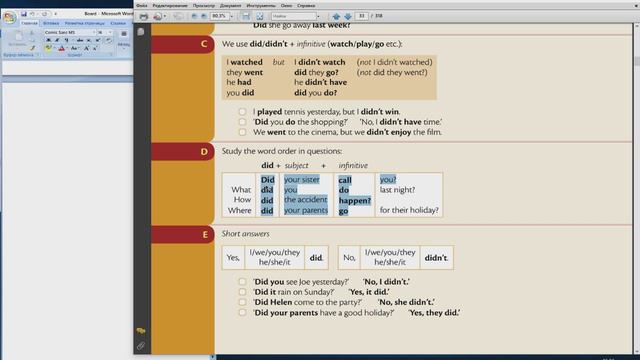Switch to the Главная tab in Word
Image resolution: width=640 pixels, height=360 pixels.
[x=29, y=23]
